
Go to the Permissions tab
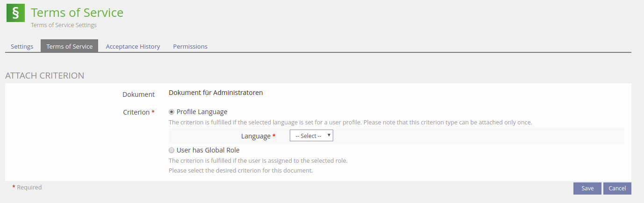(x=190, y=46)
